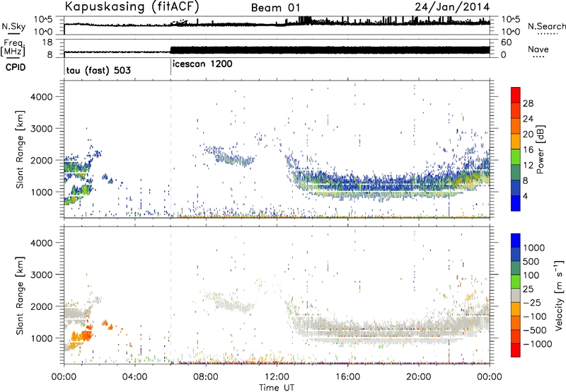The width and height of the screenshot is (566, 392).
Task: Click the "CPID" row label
Action: point(16,67)
